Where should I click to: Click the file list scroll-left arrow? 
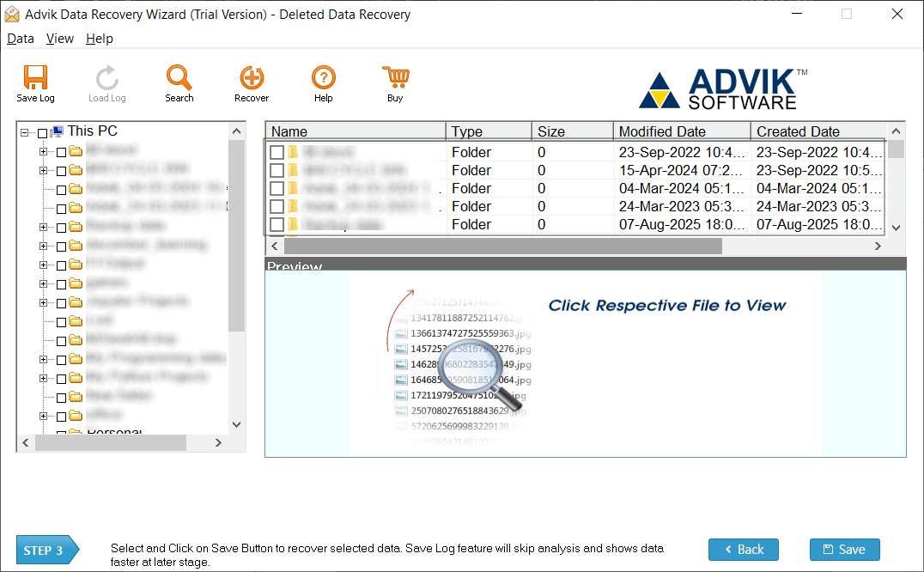tap(275, 246)
